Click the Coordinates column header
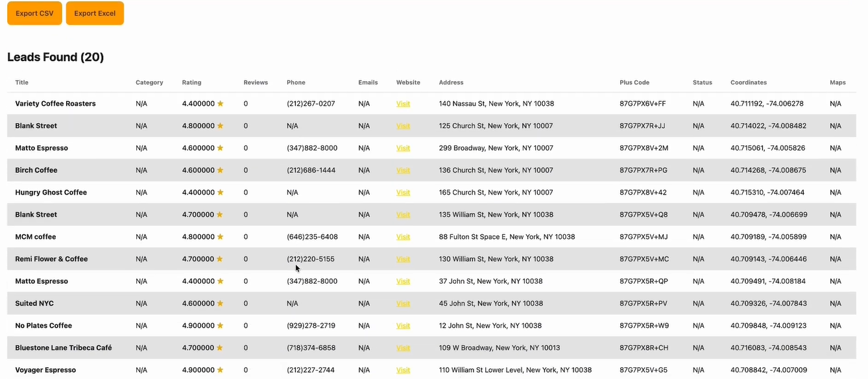This screenshot has height=379, width=868. pos(749,82)
